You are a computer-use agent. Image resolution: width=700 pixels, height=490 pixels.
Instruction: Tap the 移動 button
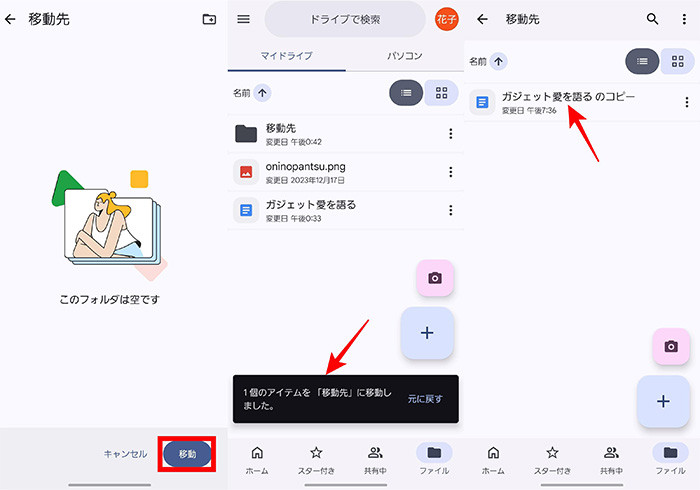pyautogui.click(x=187, y=454)
